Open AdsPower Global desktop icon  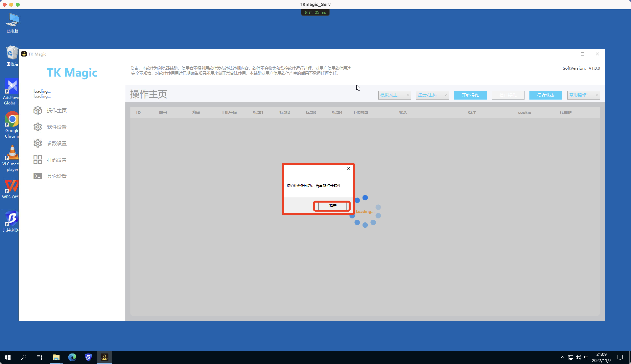[x=11, y=86]
